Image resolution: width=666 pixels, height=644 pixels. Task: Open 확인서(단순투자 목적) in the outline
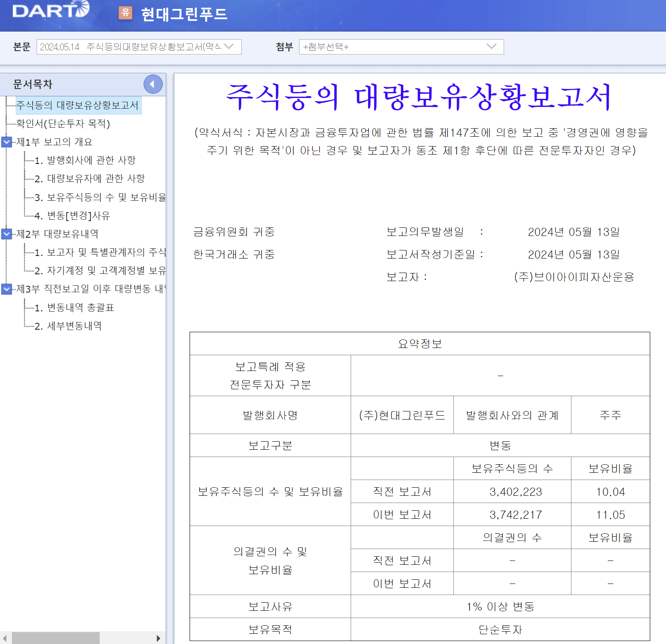coord(63,124)
